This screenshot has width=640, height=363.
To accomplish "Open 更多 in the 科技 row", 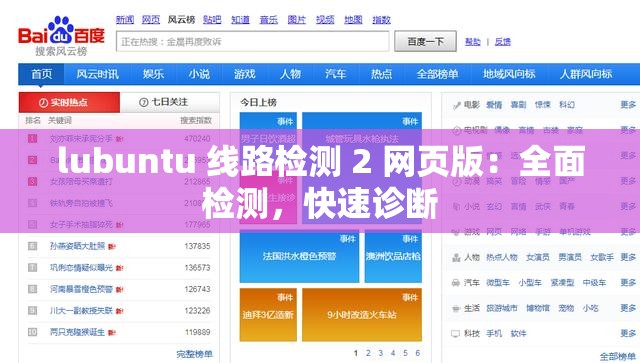I will [628, 334].
